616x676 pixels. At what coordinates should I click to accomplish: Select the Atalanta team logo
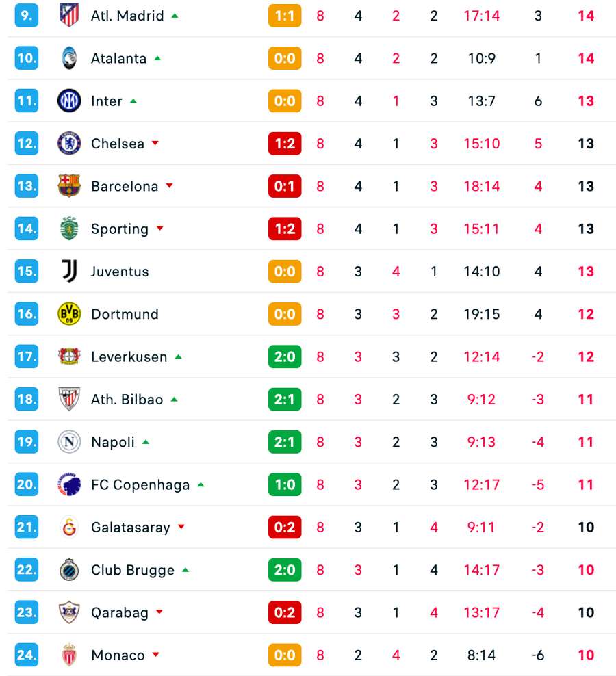(x=69, y=58)
